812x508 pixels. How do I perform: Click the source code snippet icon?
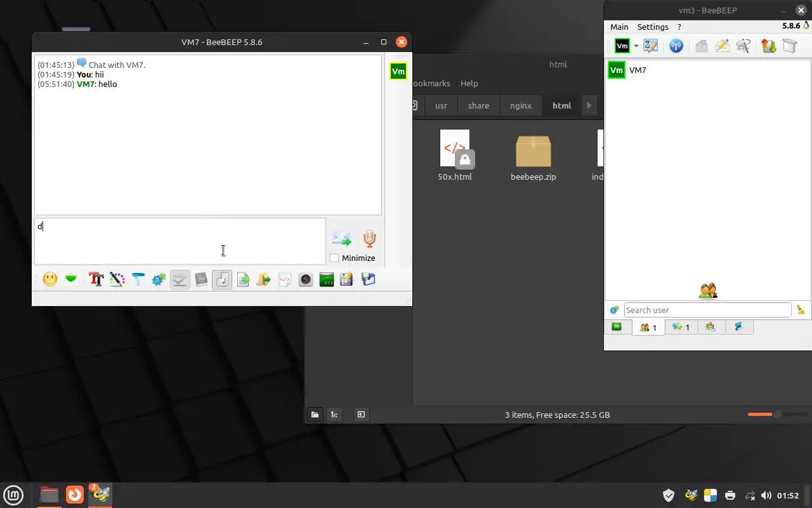coord(285,279)
